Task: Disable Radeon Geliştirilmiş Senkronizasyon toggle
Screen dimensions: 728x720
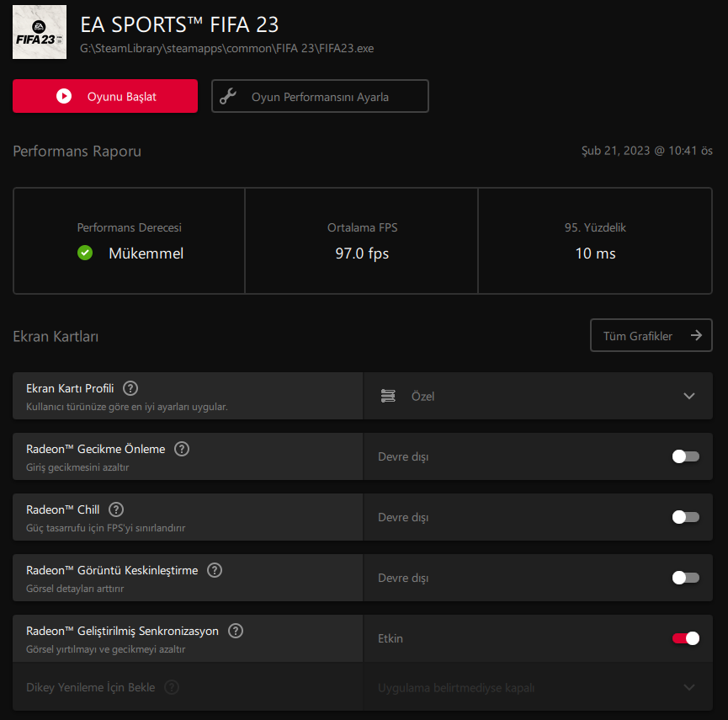Action: coord(686,638)
